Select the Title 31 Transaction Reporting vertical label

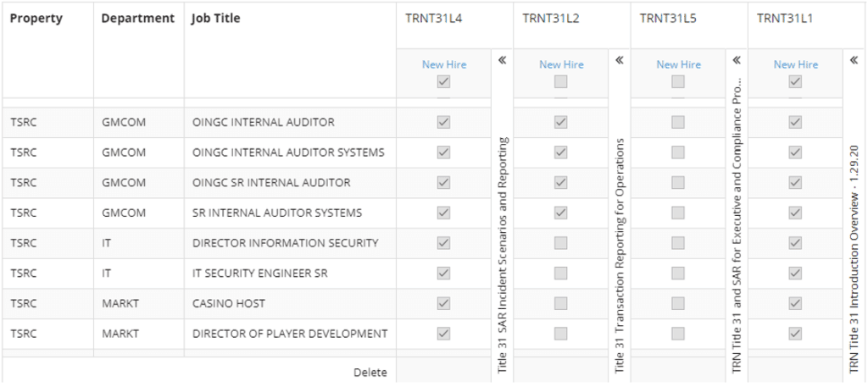pos(620,256)
